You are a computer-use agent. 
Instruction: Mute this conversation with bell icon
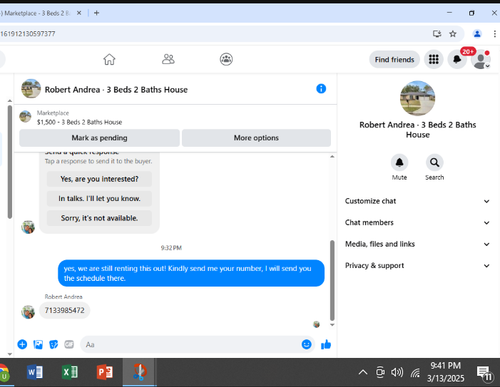pyautogui.click(x=399, y=162)
